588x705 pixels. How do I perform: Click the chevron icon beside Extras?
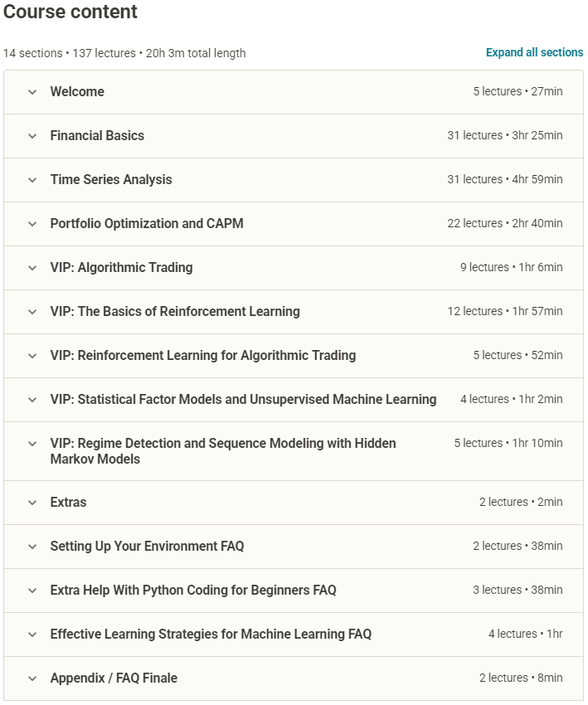(x=32, y=503)
